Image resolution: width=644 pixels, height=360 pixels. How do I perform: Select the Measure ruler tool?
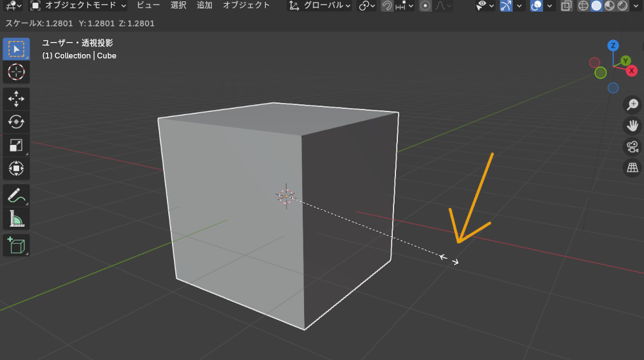[x=16, y=218]
